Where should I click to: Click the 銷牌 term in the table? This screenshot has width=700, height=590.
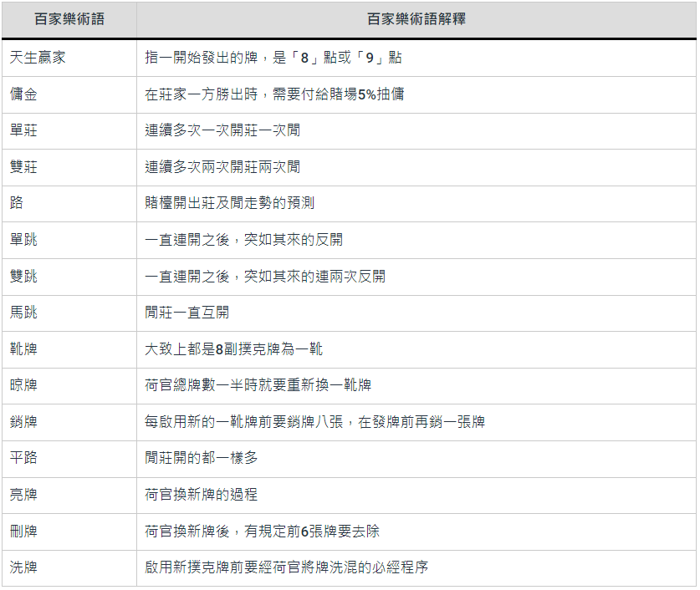pos(23,421)
